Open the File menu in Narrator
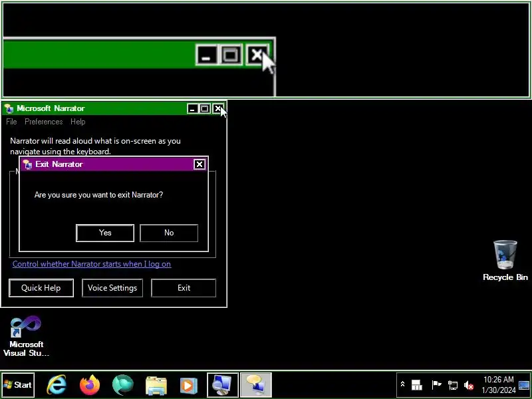Viewport: 532px width, 399px height. [11, 122]
